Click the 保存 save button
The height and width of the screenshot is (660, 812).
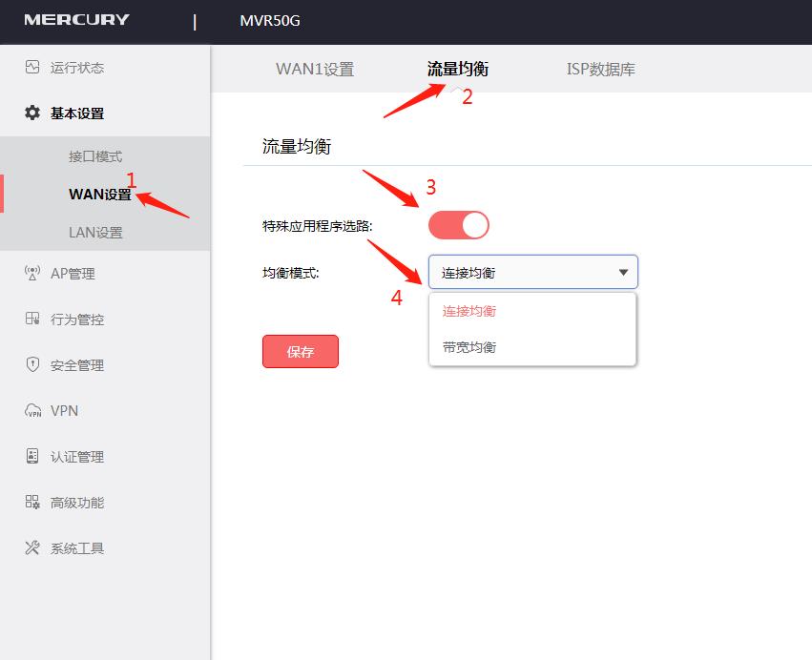[300, 351]
